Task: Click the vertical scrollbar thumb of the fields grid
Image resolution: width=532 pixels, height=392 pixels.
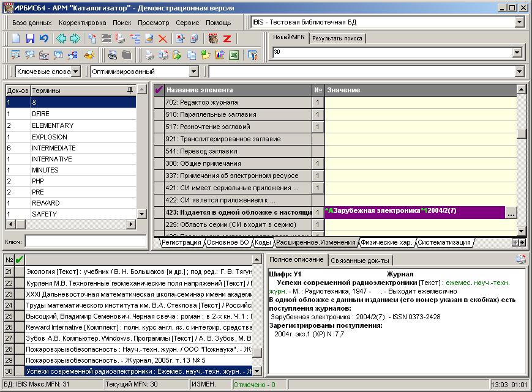Action: [x=522, y=133]
